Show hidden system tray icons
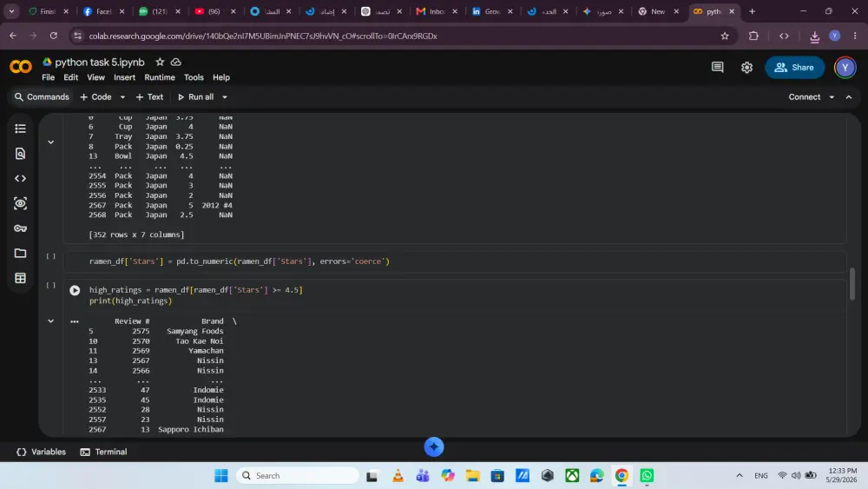The width and height of the screenshot is (868, 489). point(739,475)
